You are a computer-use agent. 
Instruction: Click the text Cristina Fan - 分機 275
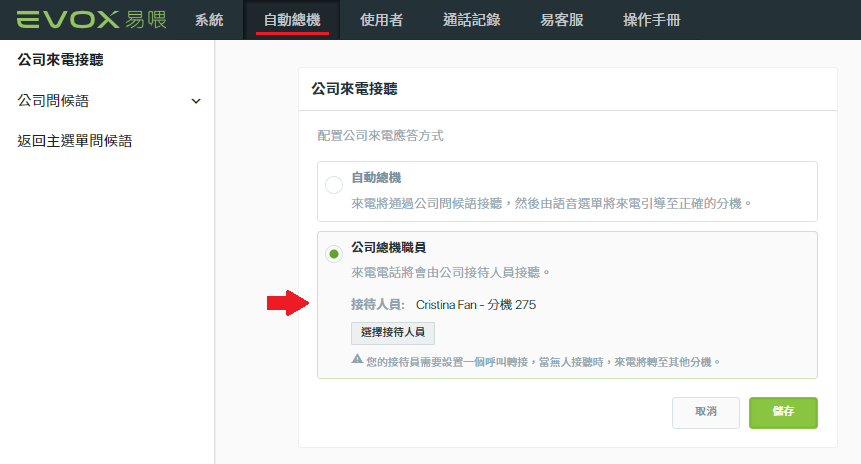click(x=476, y=305)
